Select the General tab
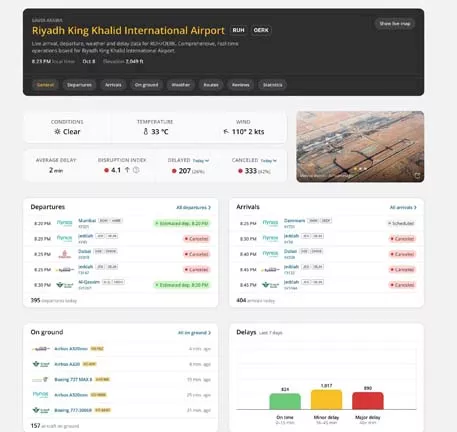Image resolution: width=457 pixels, height=432 pixels. pyautogui.click(x=45, y=85)
